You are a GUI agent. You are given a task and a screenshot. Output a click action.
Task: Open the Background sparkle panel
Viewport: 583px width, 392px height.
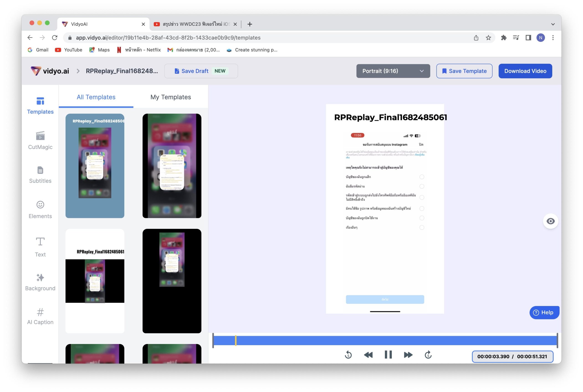tap(40, 282)
